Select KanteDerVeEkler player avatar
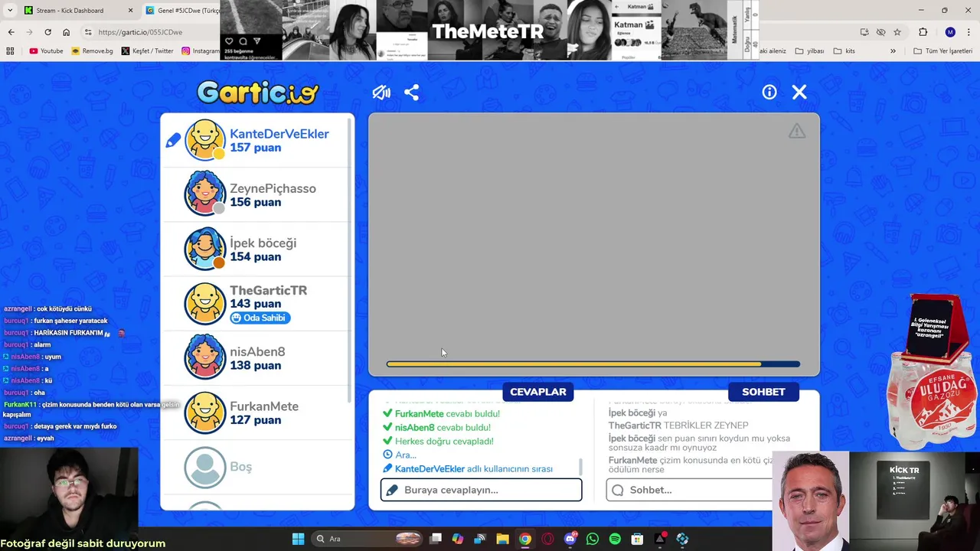This screenshot has height=551, width=980. click(205, 139)
